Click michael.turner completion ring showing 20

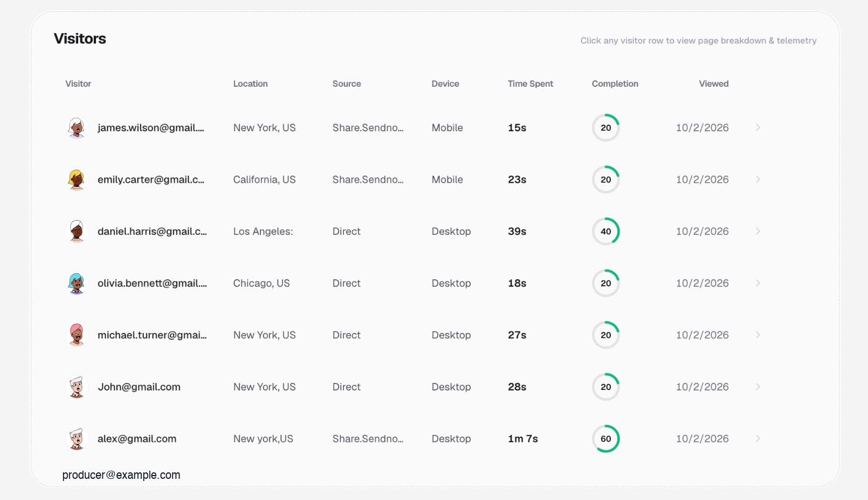pos(606,335)
